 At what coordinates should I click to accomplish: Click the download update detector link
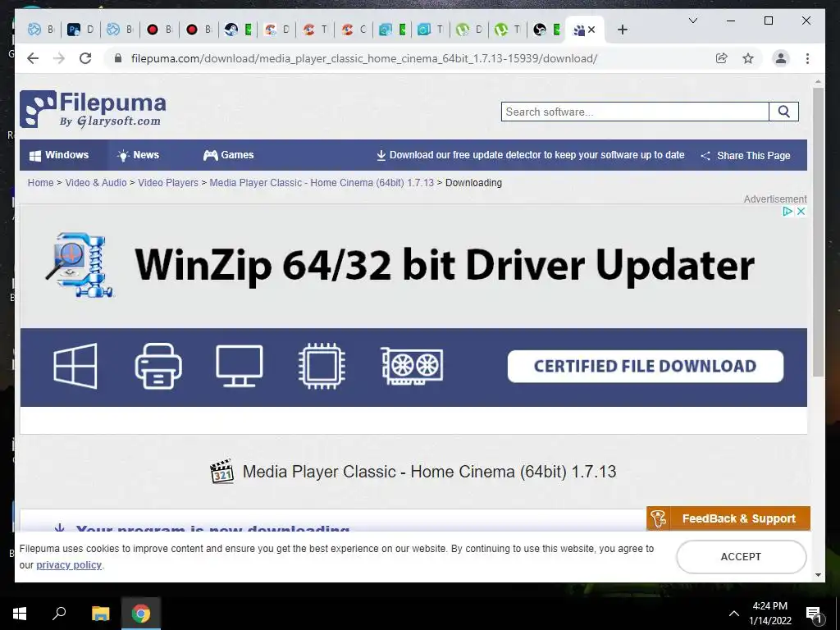531,155
